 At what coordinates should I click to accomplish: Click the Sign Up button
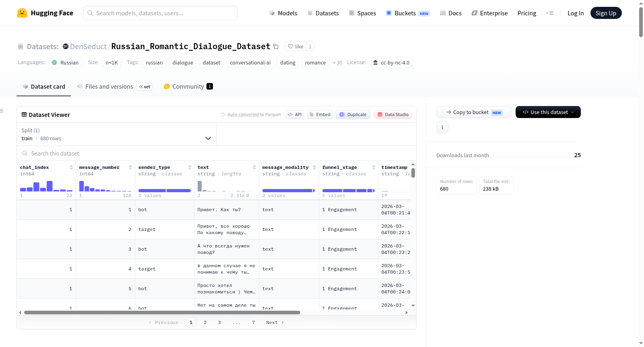(606, 13)
